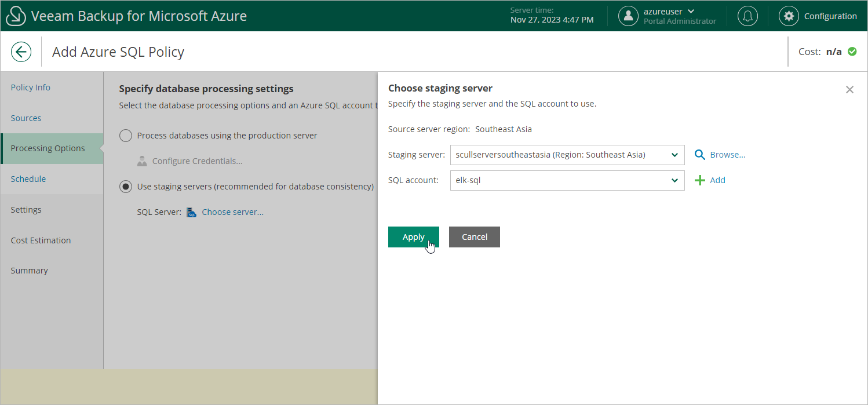Click the server time Nov 27, 2023

[552, 20]
